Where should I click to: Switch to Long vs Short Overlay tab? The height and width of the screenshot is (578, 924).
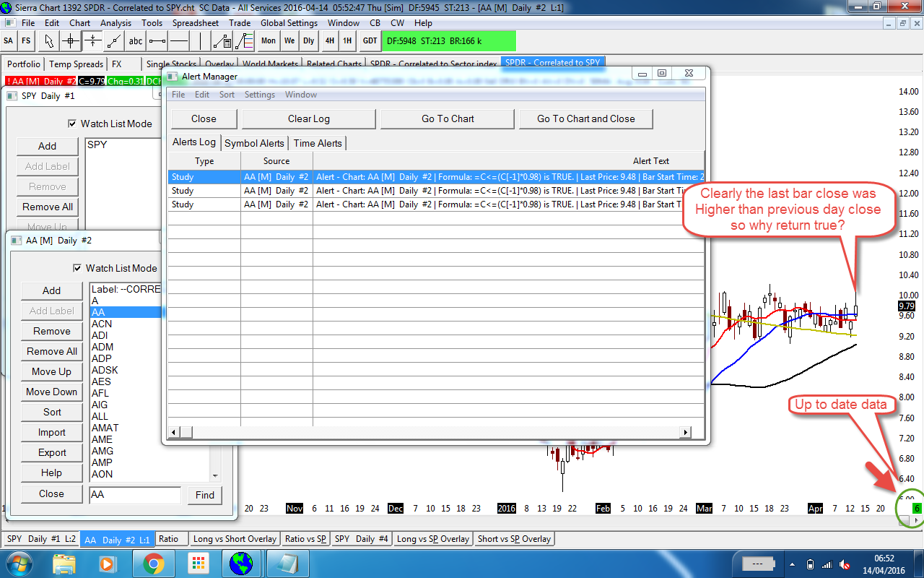point(235,539)
